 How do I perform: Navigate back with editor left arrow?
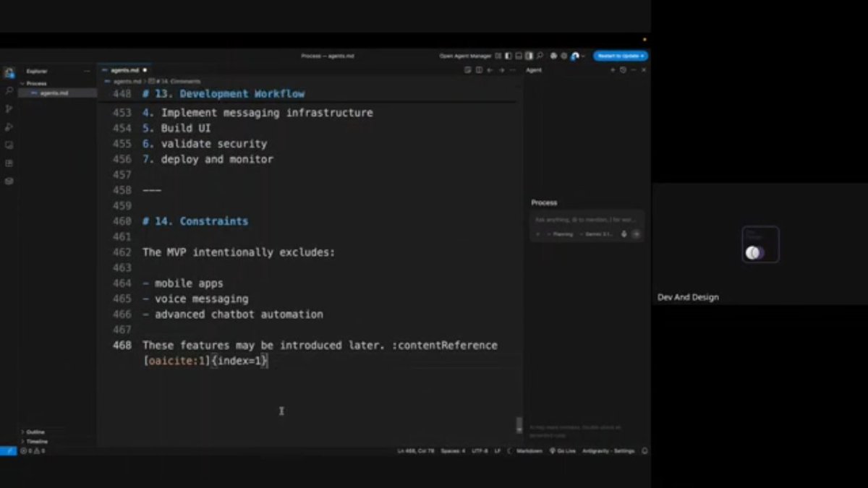point(490,70)
